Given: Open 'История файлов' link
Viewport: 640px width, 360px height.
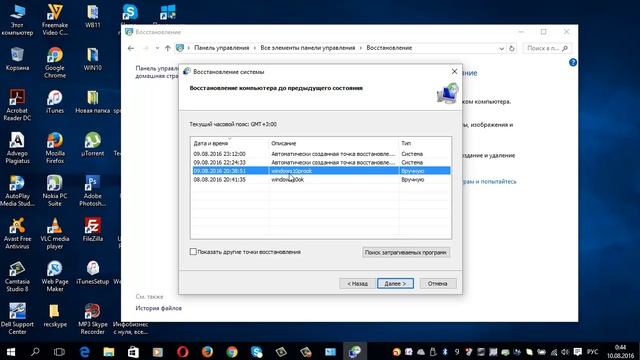Looking at the screenshot, I should 158,308.
